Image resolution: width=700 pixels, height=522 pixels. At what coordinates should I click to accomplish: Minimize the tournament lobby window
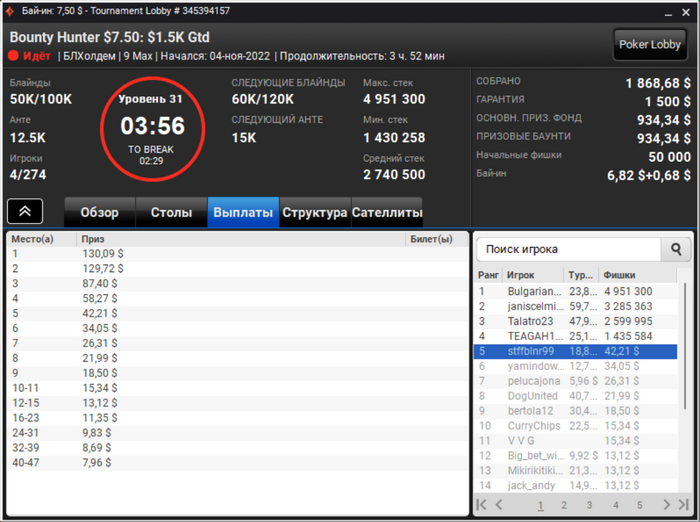[x=668, y=13]
